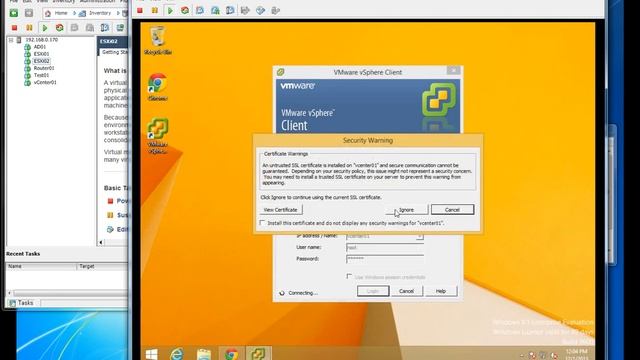This screenshot has height=360, width=640.
Task: Click green Back arrow in main vSphere window
Action: click(x=13, y=13)
